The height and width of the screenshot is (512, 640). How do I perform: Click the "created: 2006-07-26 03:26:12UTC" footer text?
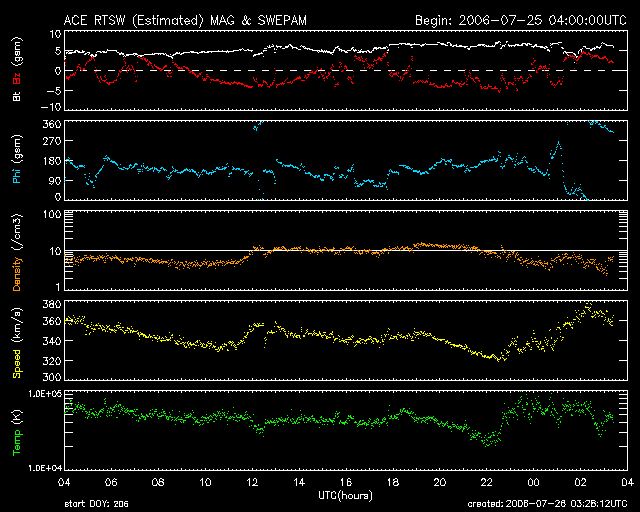point(547,504)
